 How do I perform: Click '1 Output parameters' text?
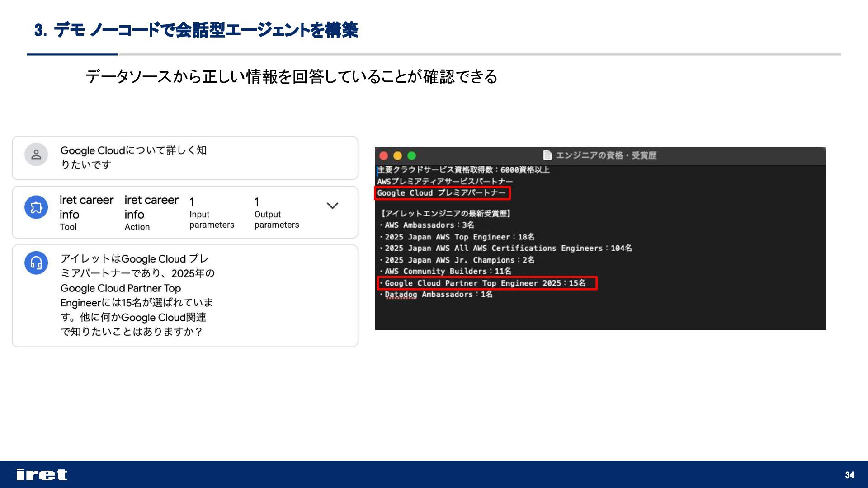277,213
